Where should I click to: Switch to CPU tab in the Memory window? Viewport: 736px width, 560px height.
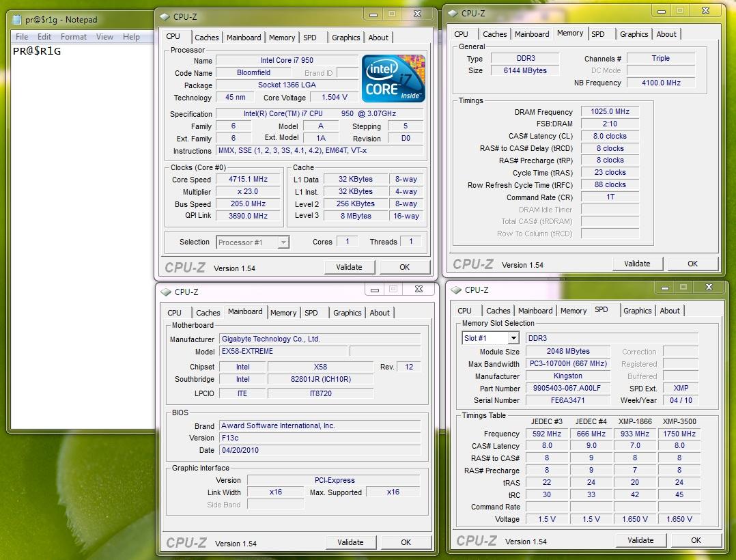click(x=461, y=34)
